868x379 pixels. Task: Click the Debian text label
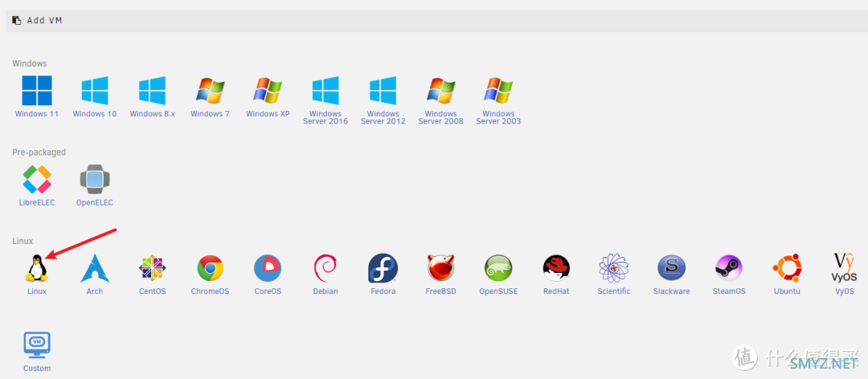[325, 291]
